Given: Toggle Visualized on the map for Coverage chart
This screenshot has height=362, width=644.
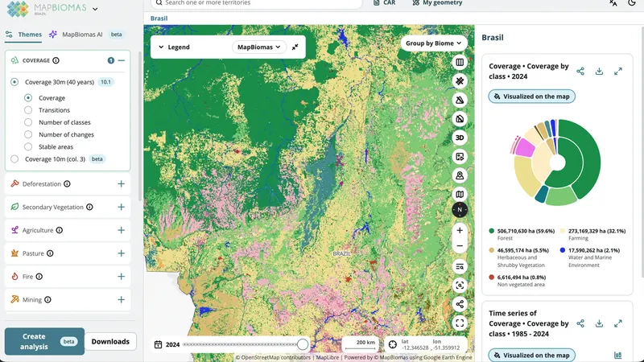Looking at the screenshot, I should [x=532, y=97].
